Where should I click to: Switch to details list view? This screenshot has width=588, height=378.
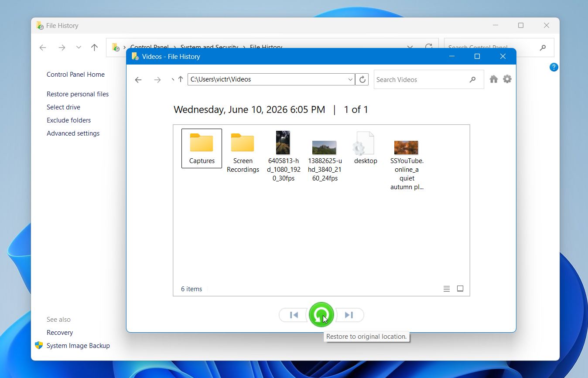point(446,289)
